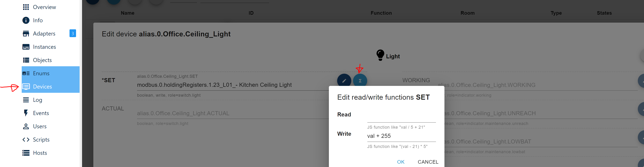Screen dimensions: 644x167
Task: Click the Overview grid icon
Action: (26, 7)
